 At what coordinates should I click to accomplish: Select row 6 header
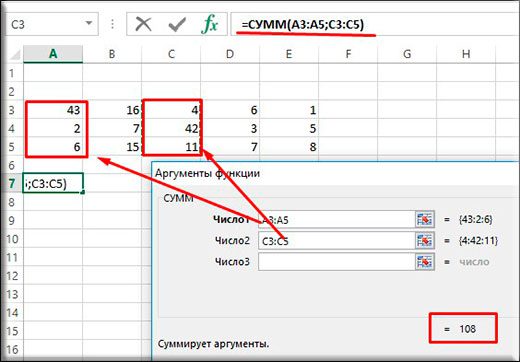12,165
